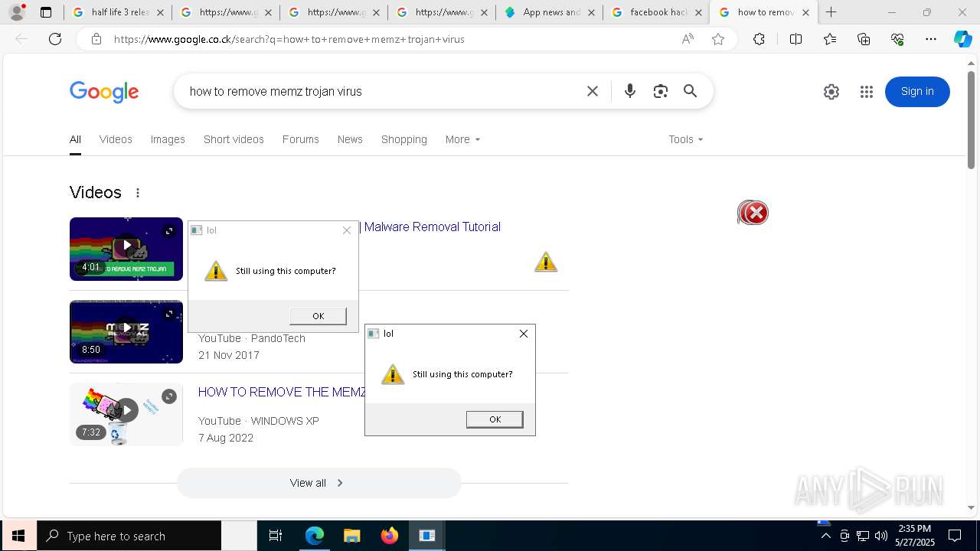Click the address bar URL

pyautogui.click(x=289, y=39)
